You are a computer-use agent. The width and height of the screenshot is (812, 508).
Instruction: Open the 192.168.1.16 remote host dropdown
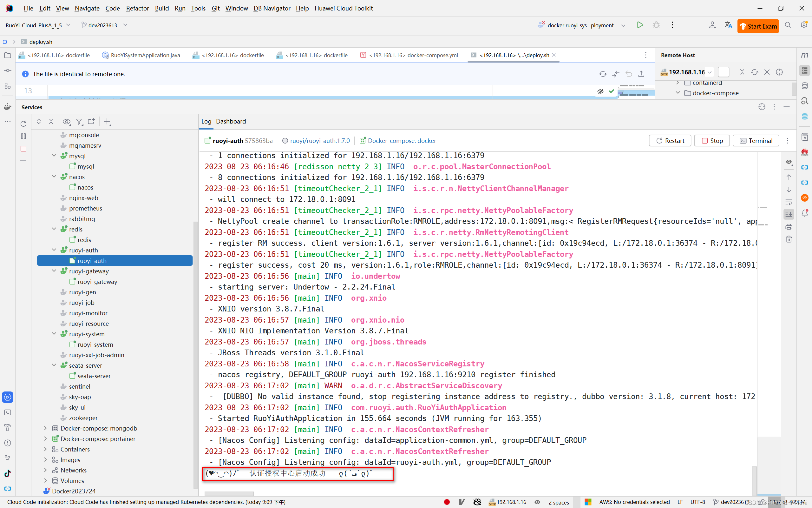tap(709, 72)
